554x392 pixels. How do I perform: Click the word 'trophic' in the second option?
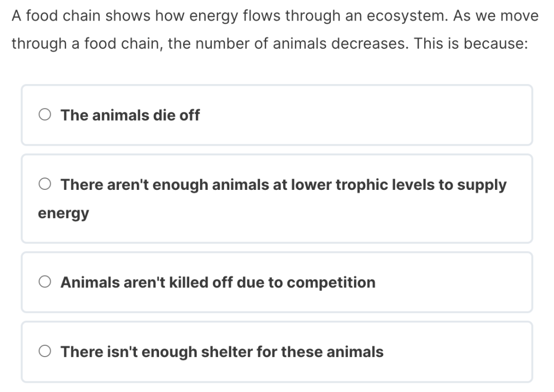(x=359, y=185)
